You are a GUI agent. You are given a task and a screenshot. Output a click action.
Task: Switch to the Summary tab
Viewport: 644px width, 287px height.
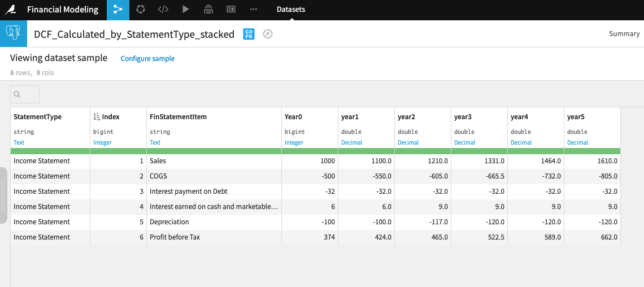624,34
